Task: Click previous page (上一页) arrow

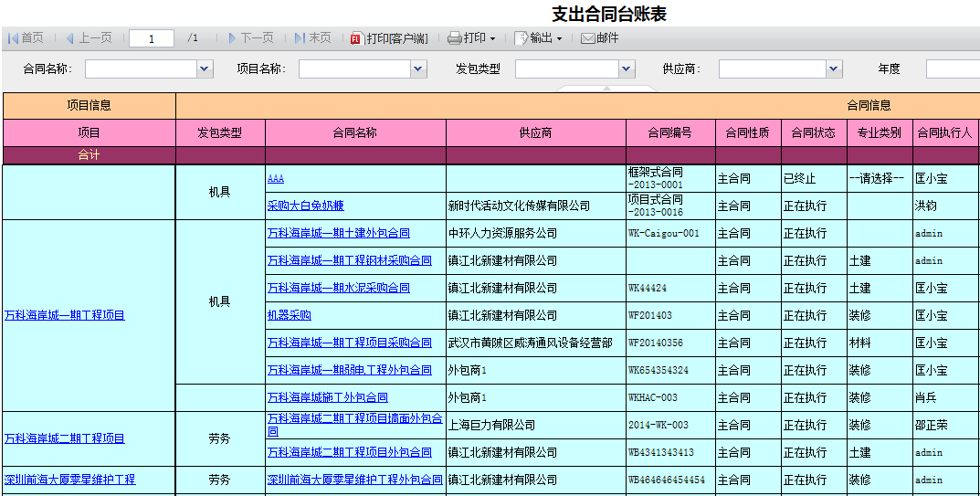Action: tap(69, 38)
